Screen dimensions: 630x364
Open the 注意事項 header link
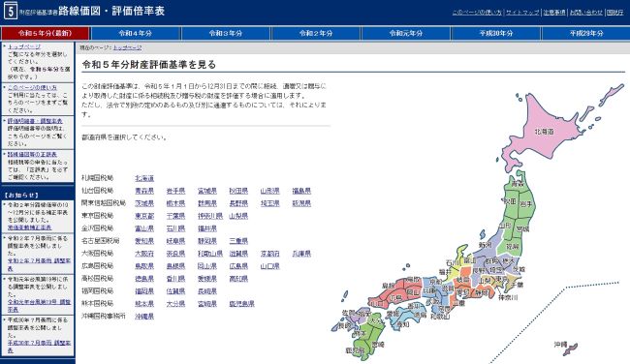click(554, 13)
